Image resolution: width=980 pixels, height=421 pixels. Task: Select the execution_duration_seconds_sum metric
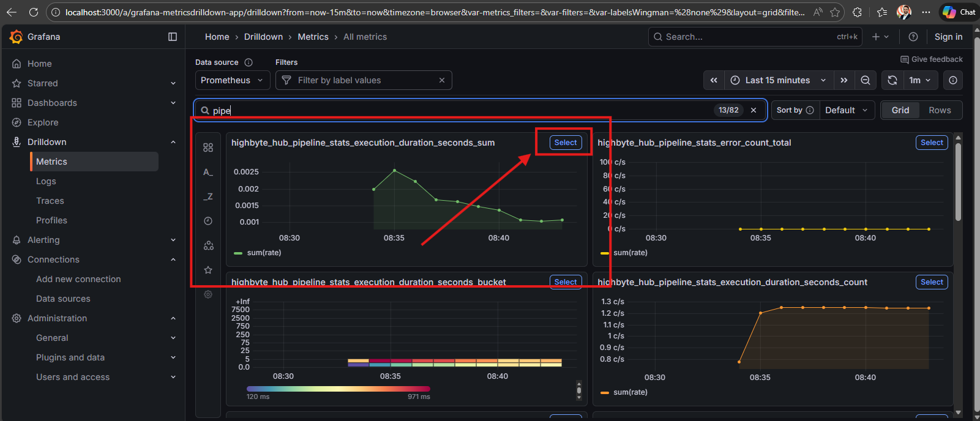point(565,143)
